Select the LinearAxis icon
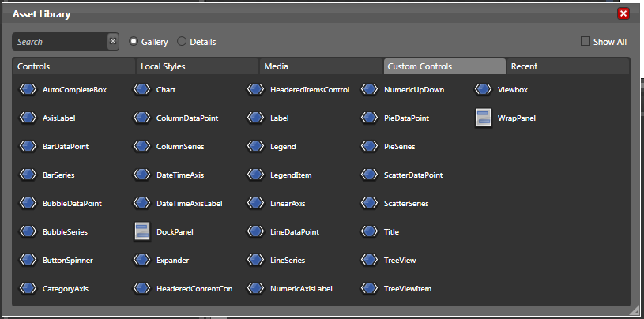 [x=255, y=203]
